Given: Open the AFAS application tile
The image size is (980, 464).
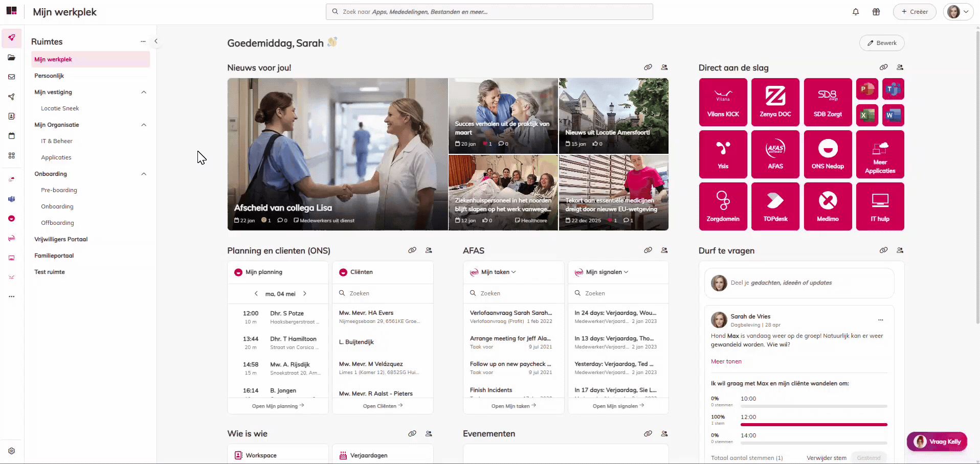Looking at the screenshot, I should click(x=775, y=154).
